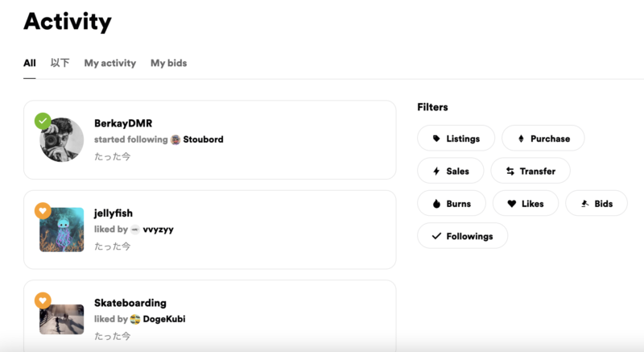Enable the Bids filter

(596, 204)
